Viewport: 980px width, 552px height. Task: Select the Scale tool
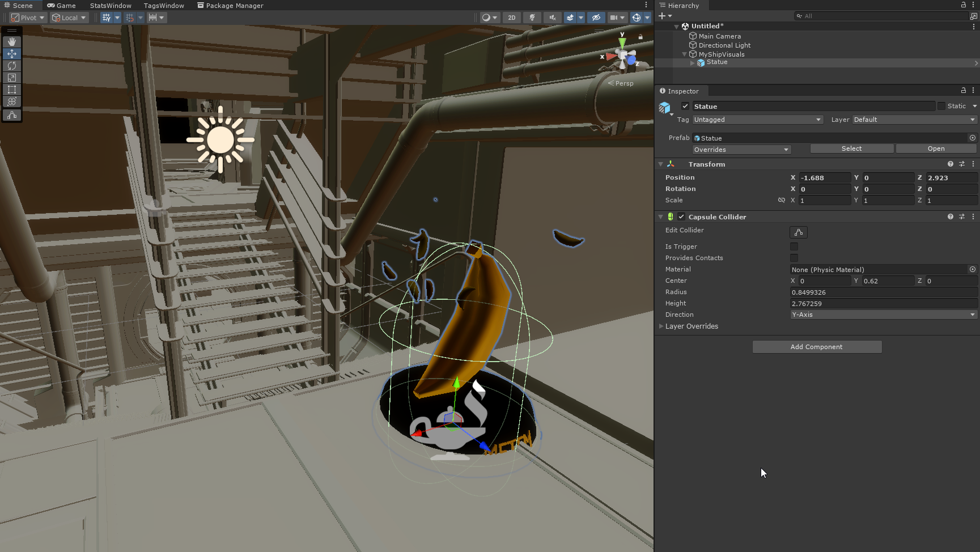(12, 78)
